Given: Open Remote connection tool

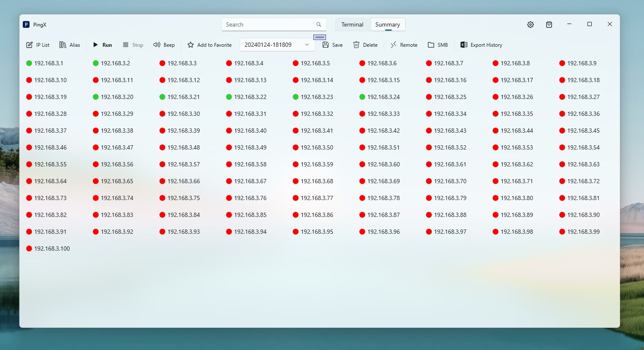Looking at the screenshot, I should point(404,45).
